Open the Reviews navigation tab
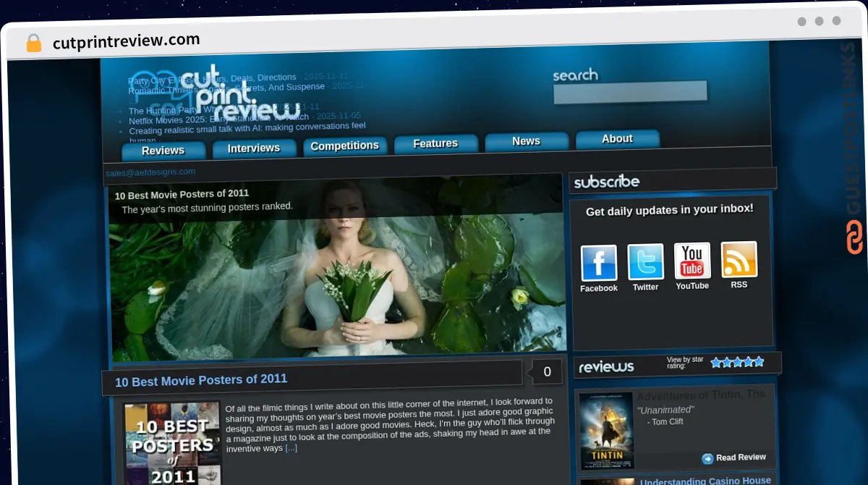Screen dimensions: 868x485 point(163,151)
